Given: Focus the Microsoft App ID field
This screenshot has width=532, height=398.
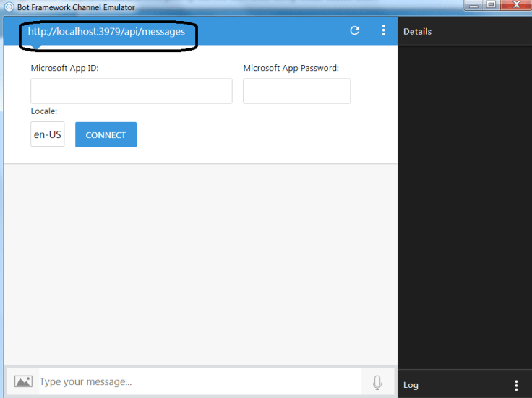Looking at the screenshot, I should [x=131, y=91].
